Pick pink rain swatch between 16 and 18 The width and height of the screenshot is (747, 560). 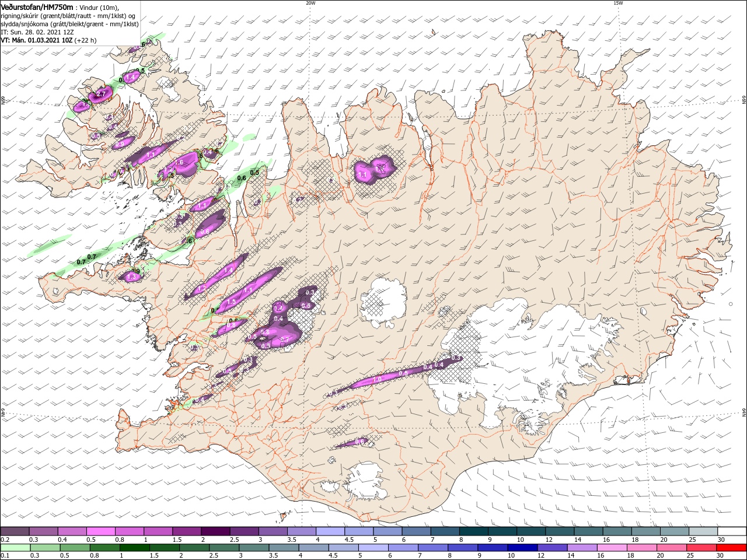[x=613, y=548]
